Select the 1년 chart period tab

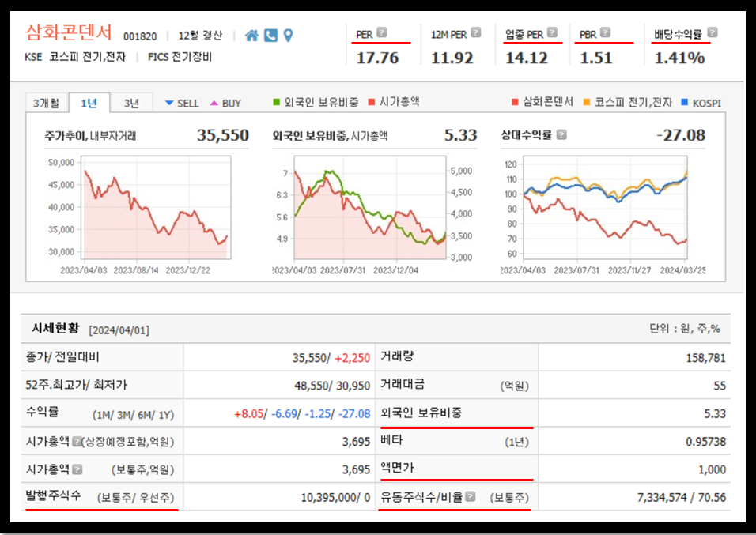[89, 103]
